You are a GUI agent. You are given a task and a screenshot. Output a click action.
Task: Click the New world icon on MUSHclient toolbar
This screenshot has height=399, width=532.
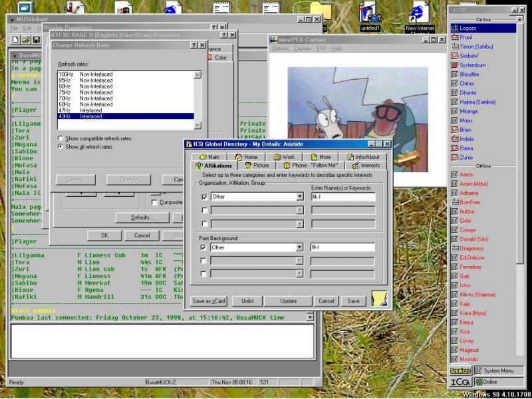tap(15, 39)
